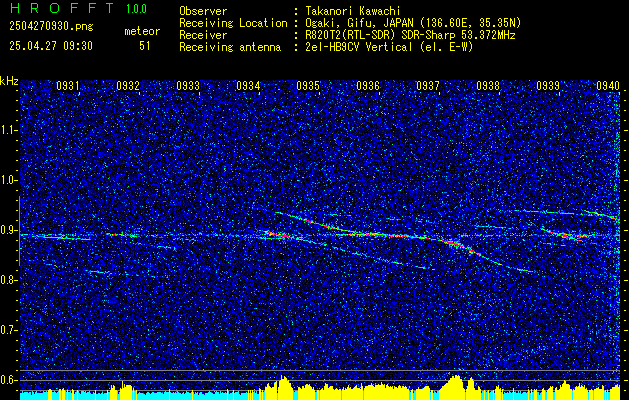Click time marker 0940
The width and height of the screenshot is (629, 400).
pos(608,85)
